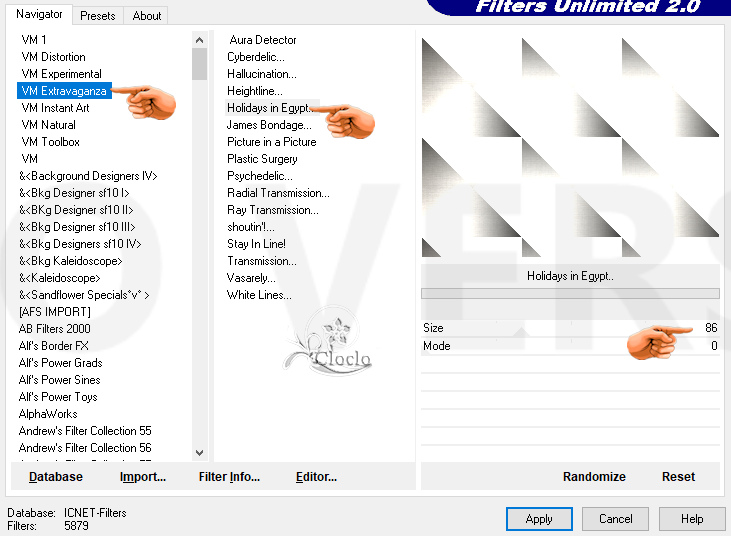Click the Size value 86
Image resolution: width=731 pixels, height=536 pixels.
(711, 328)
